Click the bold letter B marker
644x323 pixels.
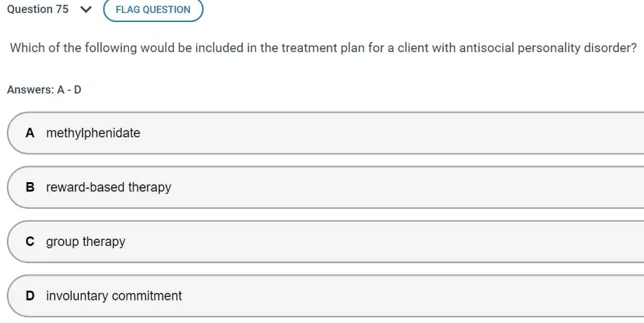tap(30, 188)
